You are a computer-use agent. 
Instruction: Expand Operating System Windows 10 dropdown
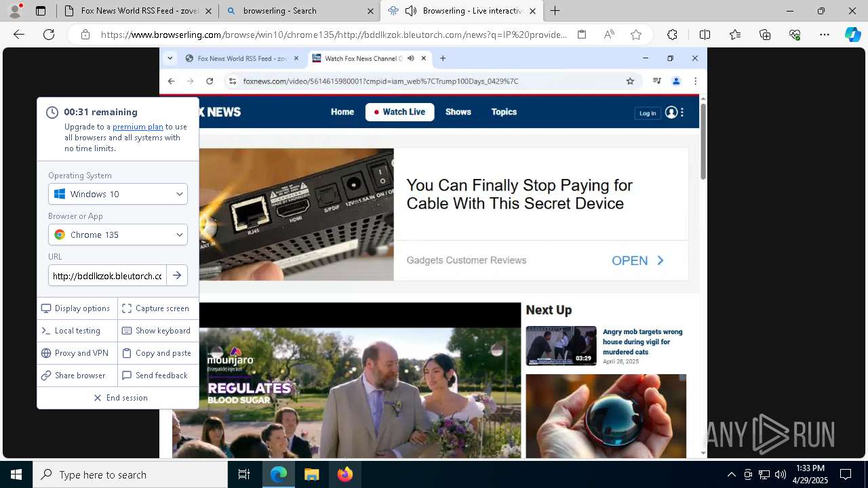point(118,194)
